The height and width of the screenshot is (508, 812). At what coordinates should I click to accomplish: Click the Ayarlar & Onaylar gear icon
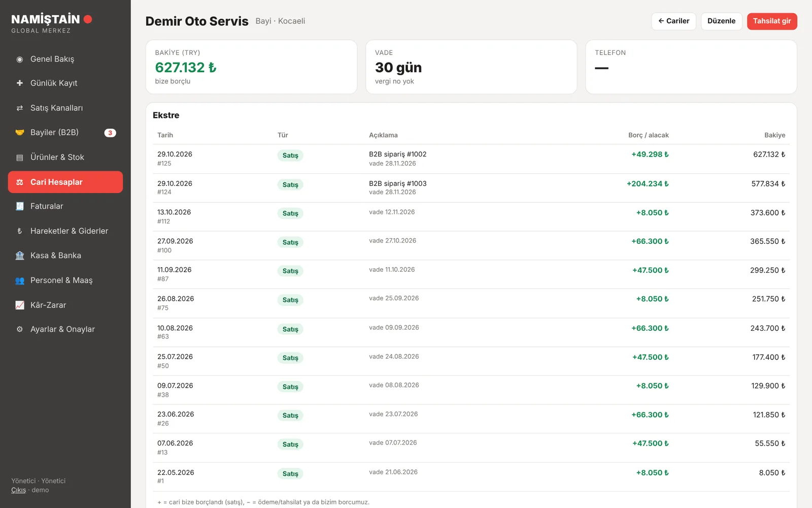(20, 329)
